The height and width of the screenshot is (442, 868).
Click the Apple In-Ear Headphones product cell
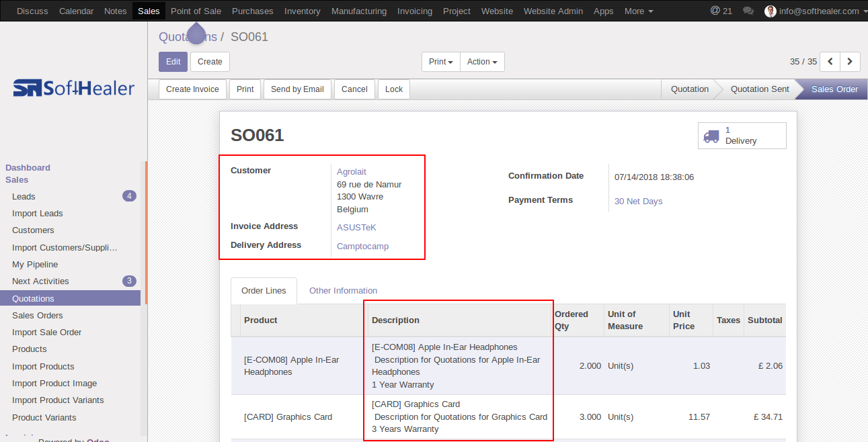coord(304,366)
